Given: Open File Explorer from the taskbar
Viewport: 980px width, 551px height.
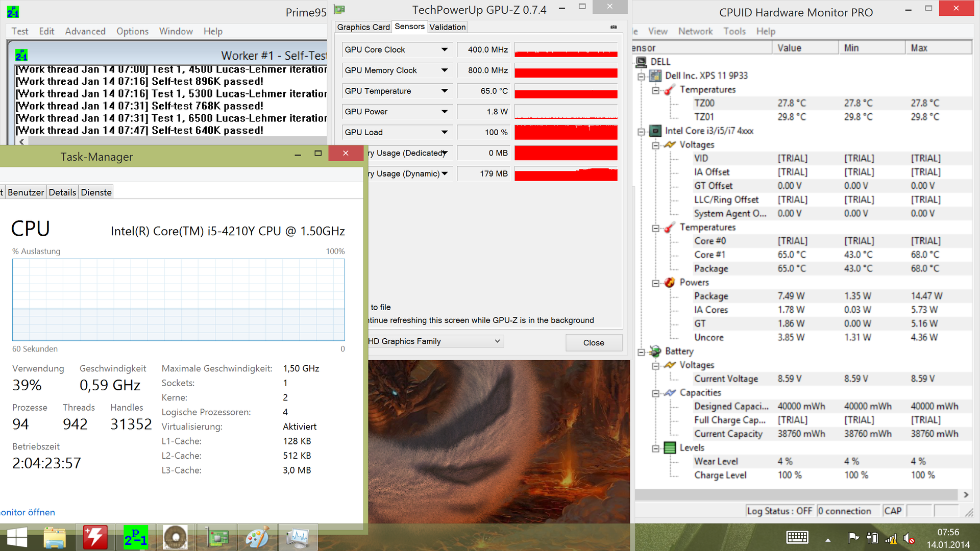Looking at the screenshot, I should [x=55, y=537].
